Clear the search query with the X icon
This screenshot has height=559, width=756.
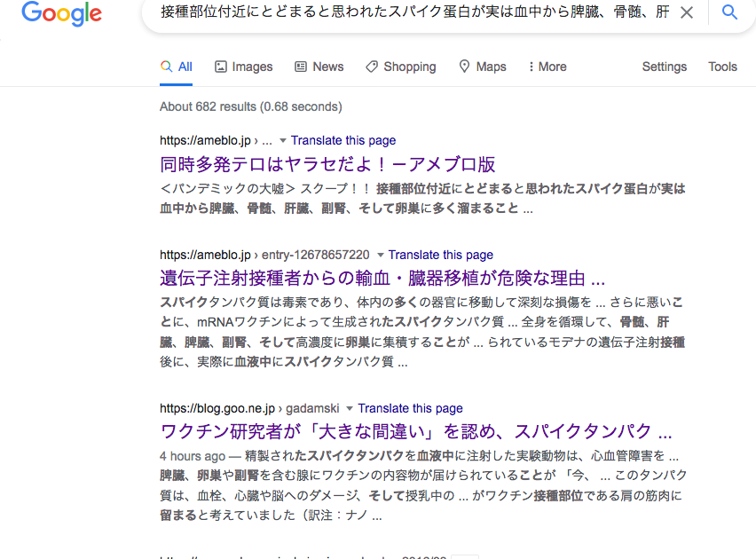[687, 12]
